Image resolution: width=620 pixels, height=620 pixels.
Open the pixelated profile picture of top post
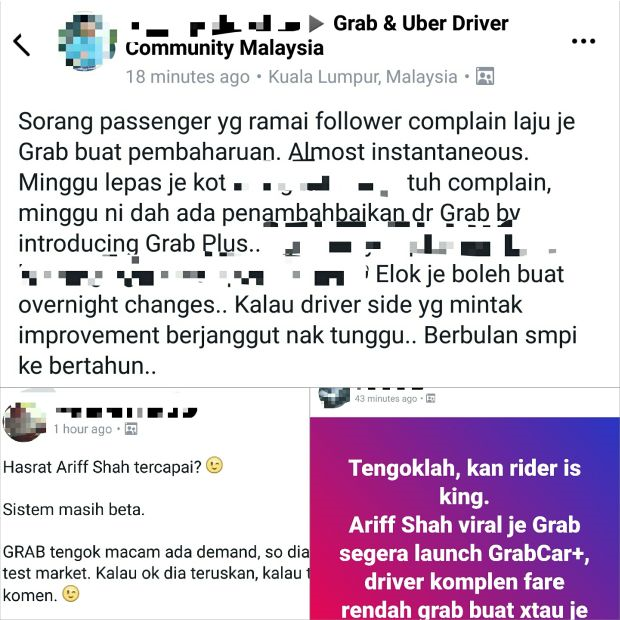(x=87, y=43)
